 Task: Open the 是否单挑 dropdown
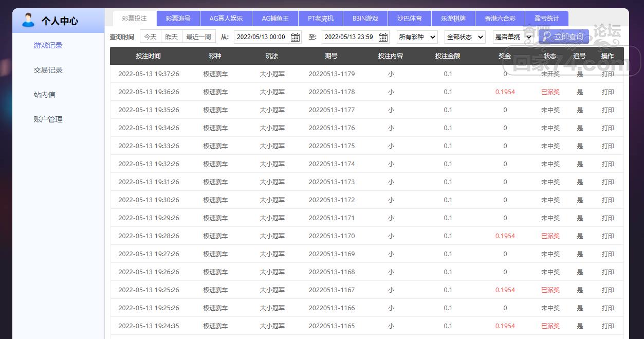512,37
